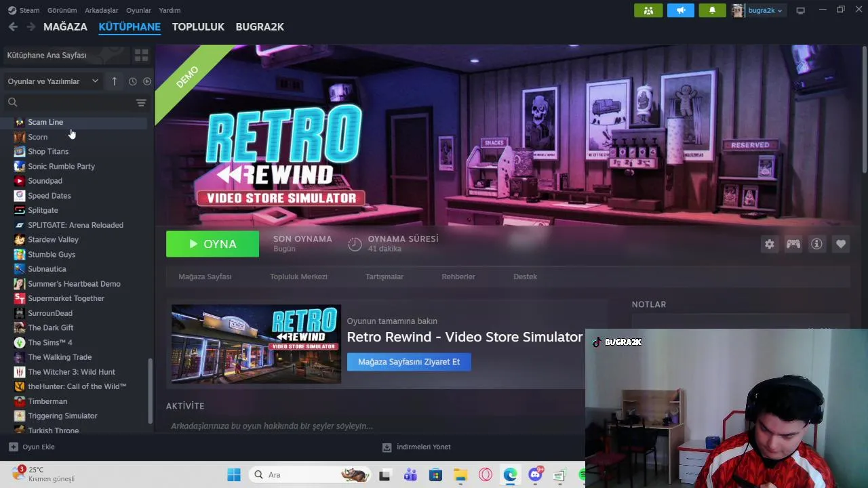Open Rehberler link
This screenshot has height=488, width=868.
coord(458,277)
